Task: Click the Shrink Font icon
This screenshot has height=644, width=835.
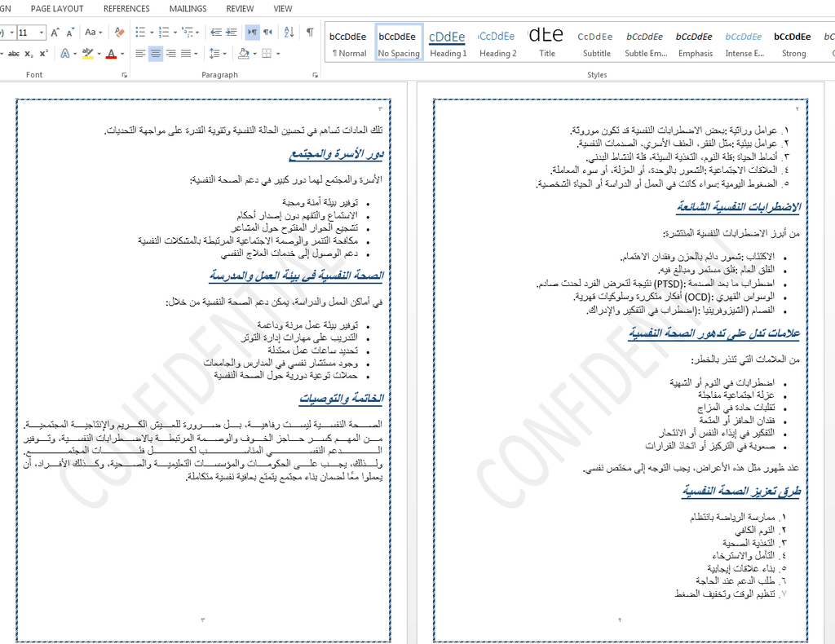Action: (70, 33)
